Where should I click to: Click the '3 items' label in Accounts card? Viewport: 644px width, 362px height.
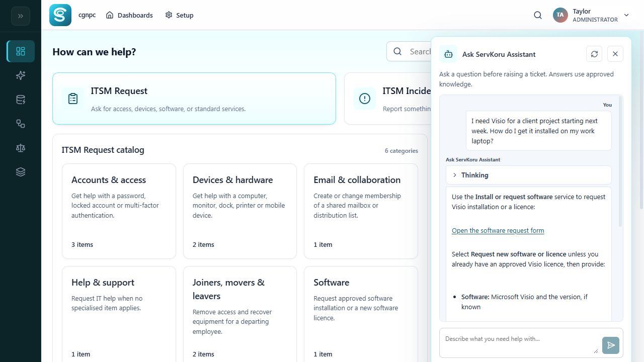tap(82, 244)
